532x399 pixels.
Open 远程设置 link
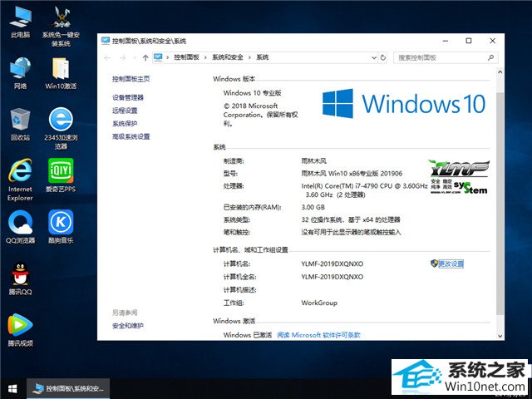125,111
